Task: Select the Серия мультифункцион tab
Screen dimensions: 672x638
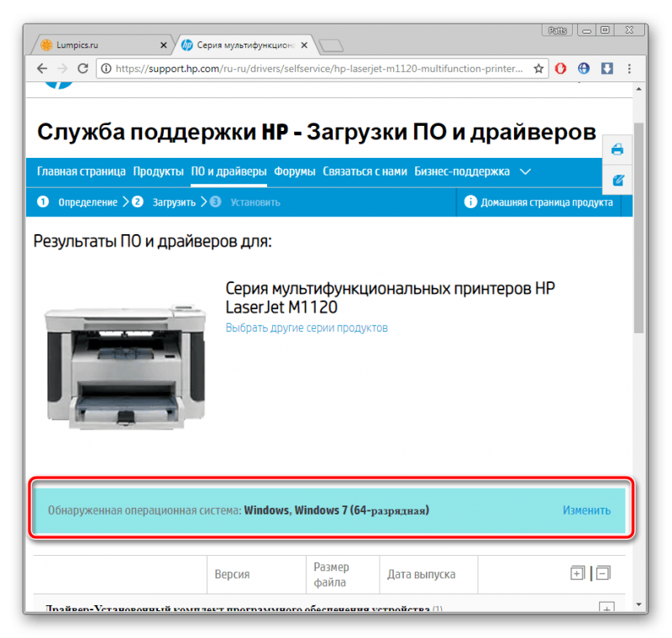Action: click(245, 45)
